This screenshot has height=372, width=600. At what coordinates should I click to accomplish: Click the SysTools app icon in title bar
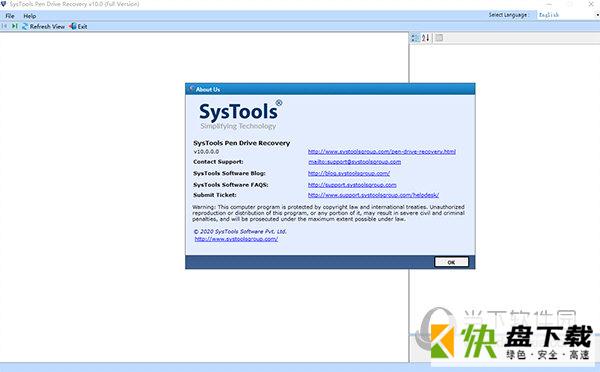tap(3, 4)
